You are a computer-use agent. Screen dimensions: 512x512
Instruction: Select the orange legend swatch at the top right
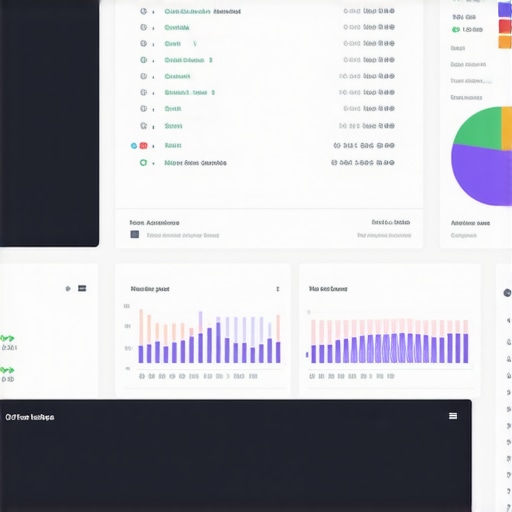(x=505, y=42)
